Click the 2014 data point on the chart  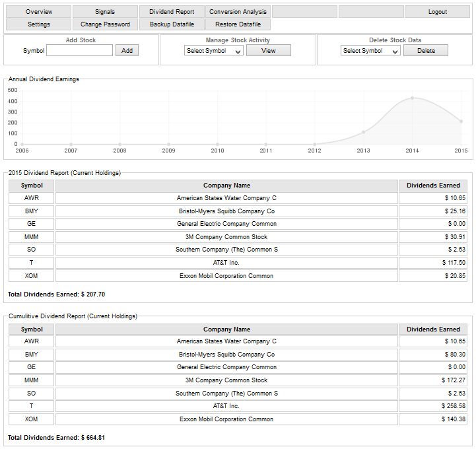412,98
